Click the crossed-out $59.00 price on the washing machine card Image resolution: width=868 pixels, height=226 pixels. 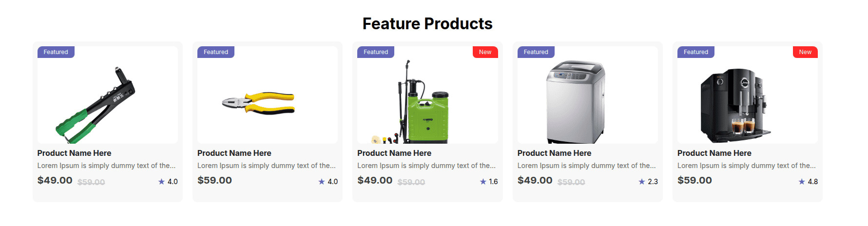[x=571, y=182]
